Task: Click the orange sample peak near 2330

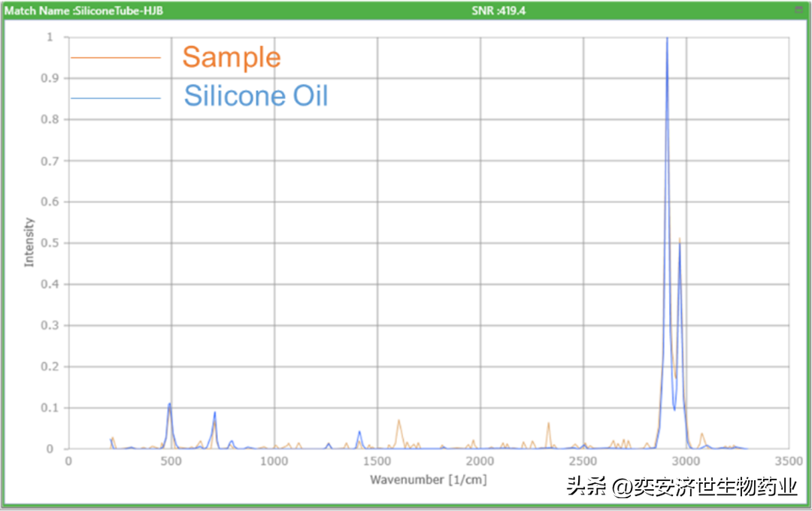Action: (548, 424)
